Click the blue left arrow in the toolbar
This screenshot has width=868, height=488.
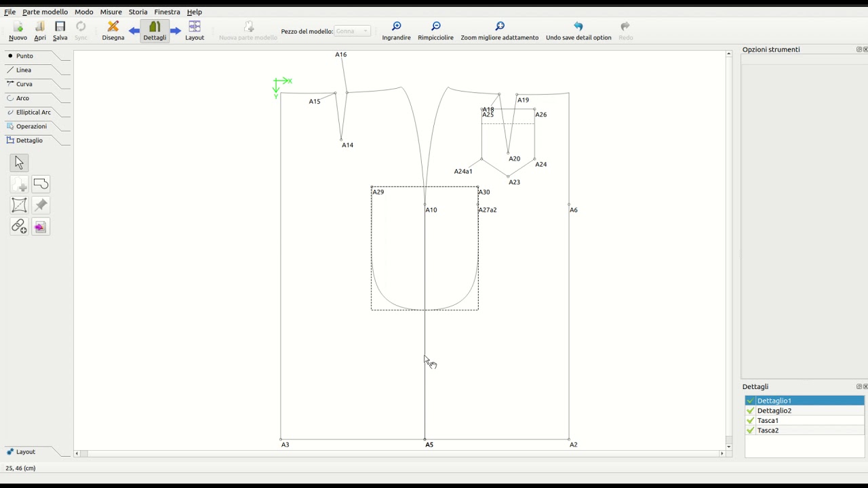pyautogui.click(x=134, y=30)
